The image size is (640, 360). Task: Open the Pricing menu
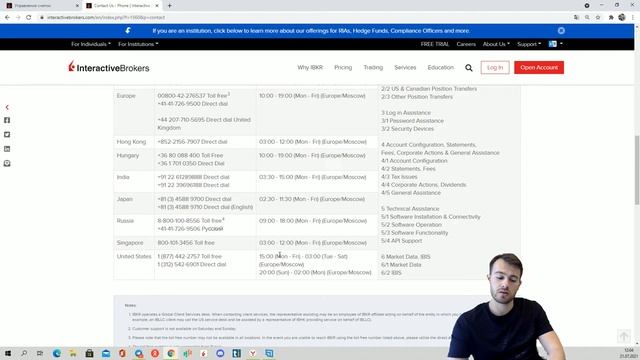(343, 67)
